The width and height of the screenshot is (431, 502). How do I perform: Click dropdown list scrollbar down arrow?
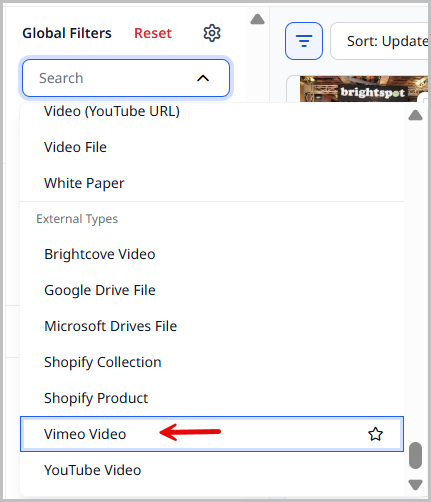pos(415,485)
